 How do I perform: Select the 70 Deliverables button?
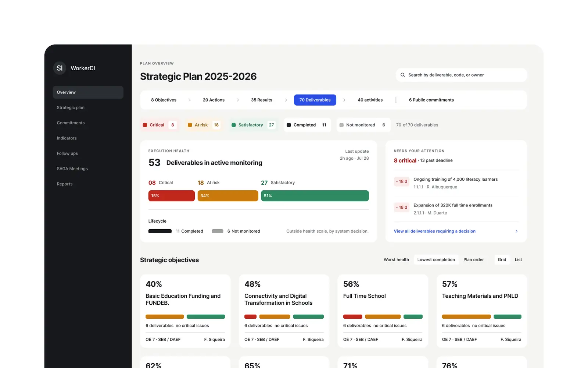coord(315,100)
